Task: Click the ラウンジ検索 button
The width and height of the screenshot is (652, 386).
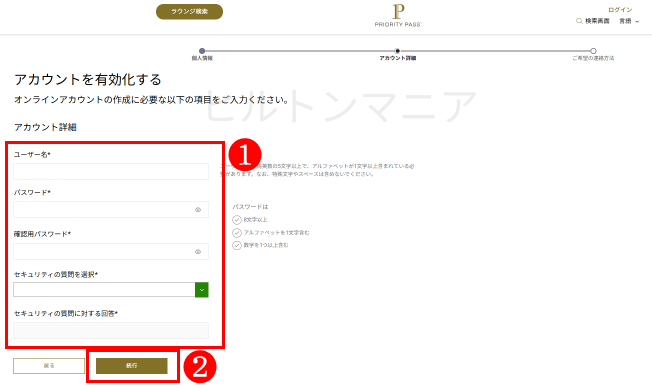Action: (189, 12)
